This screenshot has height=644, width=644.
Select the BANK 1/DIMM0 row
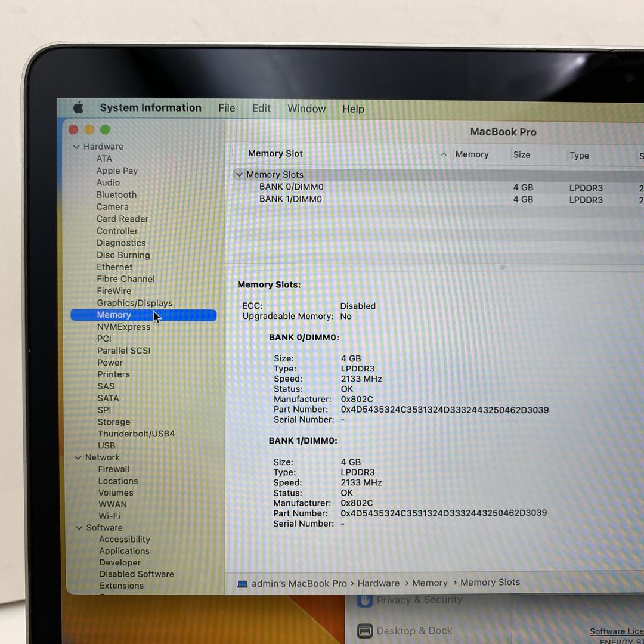[291, 199]
